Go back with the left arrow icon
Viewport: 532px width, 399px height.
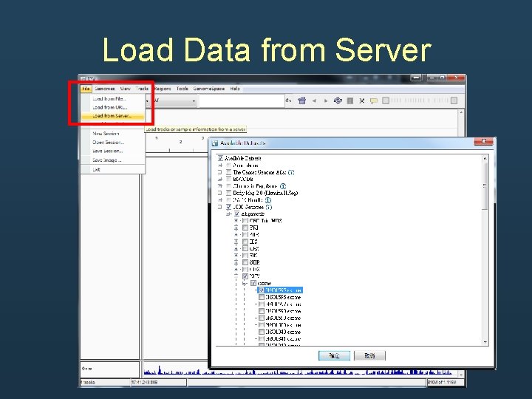[x=314, y=100]
